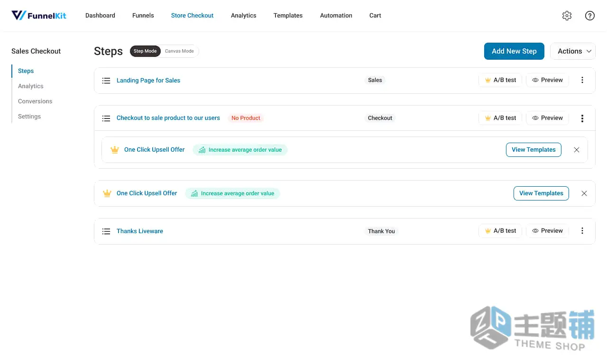The width and height of the screenshot is (607, 364).
Task: Click the No Product badge
Action: 246,118
